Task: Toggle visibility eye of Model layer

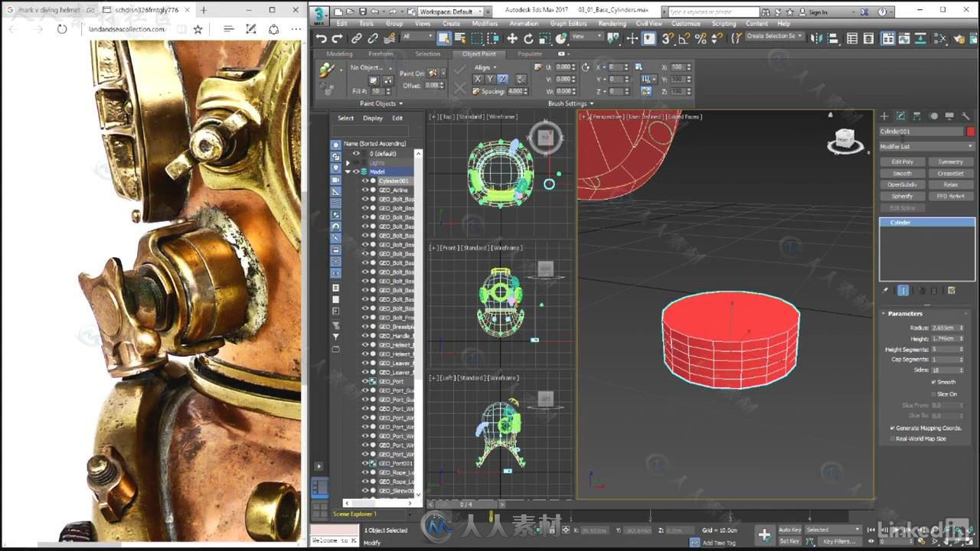Action: [x=355, y=171]
